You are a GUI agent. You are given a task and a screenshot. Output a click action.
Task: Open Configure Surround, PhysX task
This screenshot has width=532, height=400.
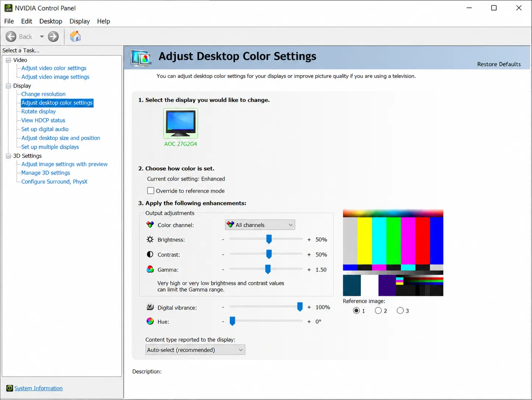(x=54, y=182)
